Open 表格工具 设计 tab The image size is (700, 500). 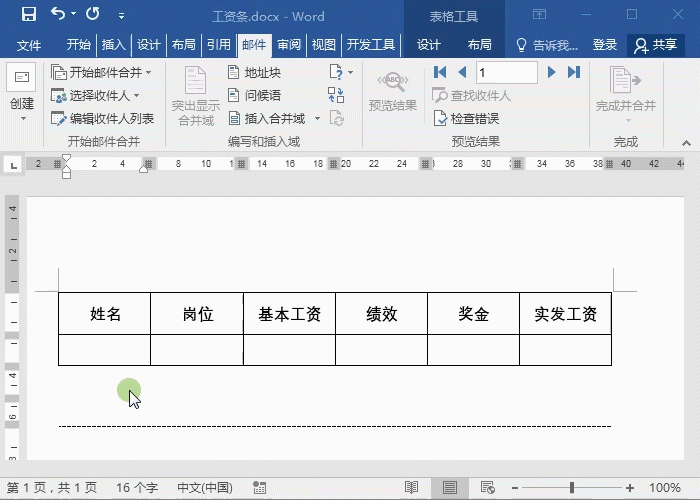[429, 45]
